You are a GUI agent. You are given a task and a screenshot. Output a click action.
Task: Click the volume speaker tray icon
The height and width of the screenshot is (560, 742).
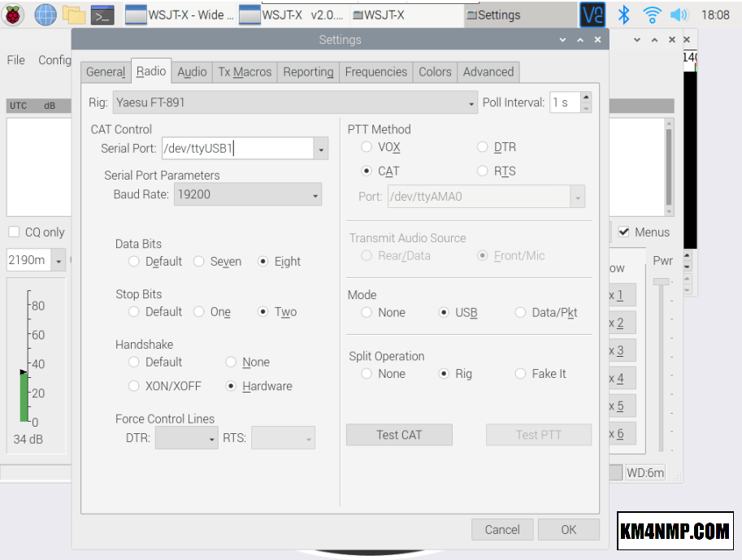(x=679, y=15)
